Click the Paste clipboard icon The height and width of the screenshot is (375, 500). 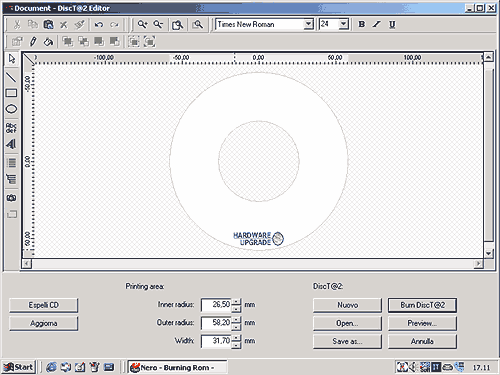48,25
